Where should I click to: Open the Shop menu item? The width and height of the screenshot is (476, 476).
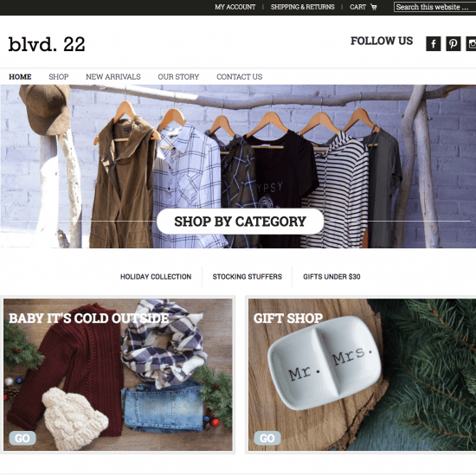coord(59,77)
